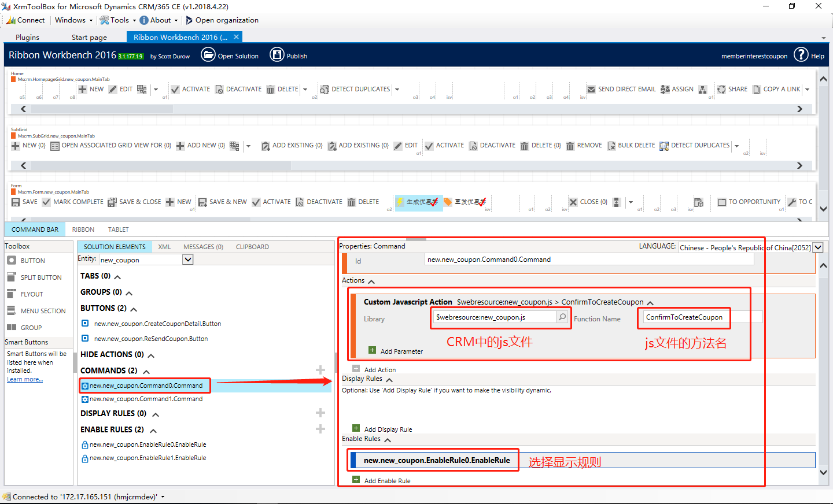Click the SHARE ribbon button

(x=732, y=89)
